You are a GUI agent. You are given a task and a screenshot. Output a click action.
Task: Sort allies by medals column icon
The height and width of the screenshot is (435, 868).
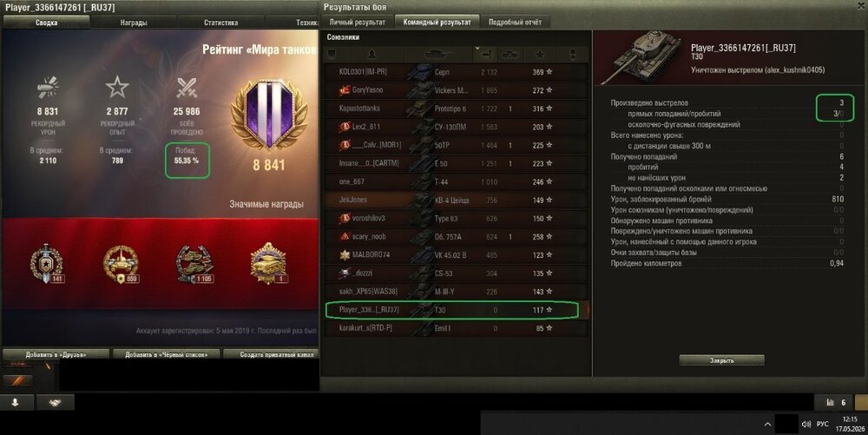coord(573,54)
